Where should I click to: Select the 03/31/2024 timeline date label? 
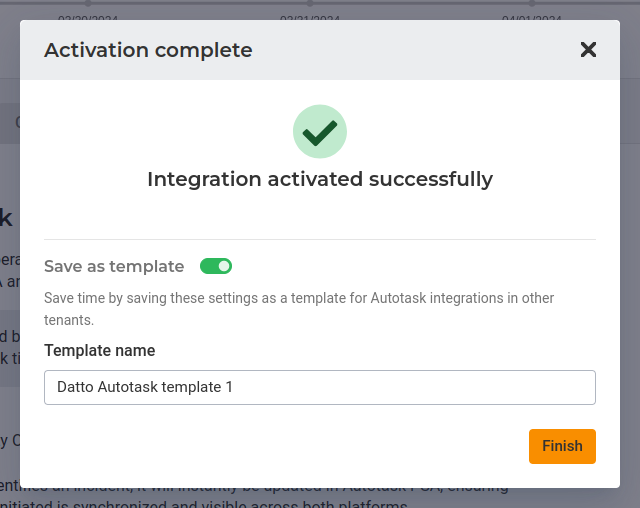(310, 18)
